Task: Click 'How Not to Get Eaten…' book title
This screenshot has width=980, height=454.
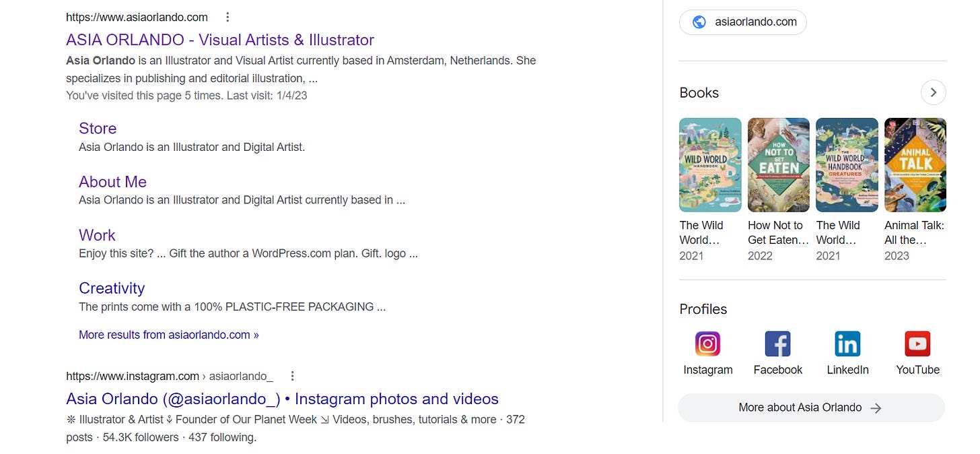Action: click(778, 232)
